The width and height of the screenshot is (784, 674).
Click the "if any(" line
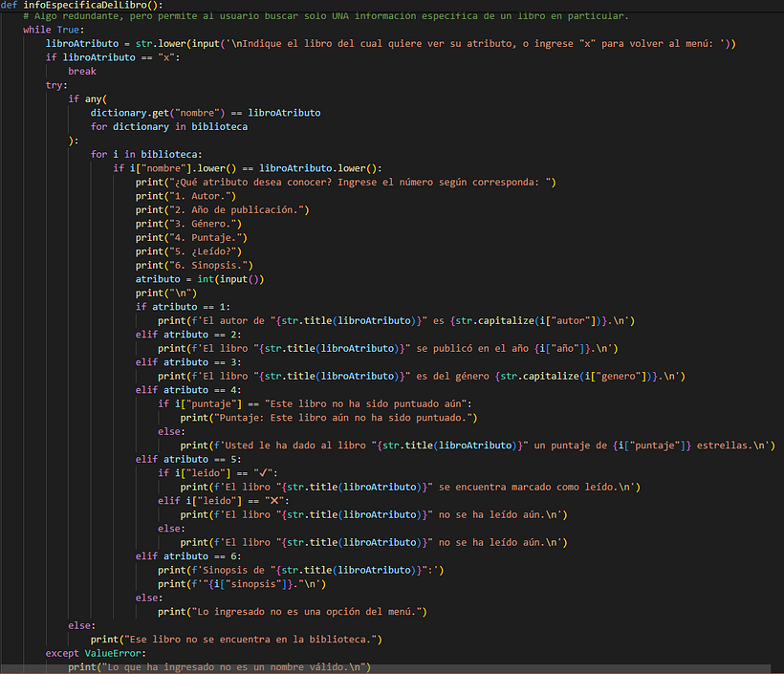point(88,99)
